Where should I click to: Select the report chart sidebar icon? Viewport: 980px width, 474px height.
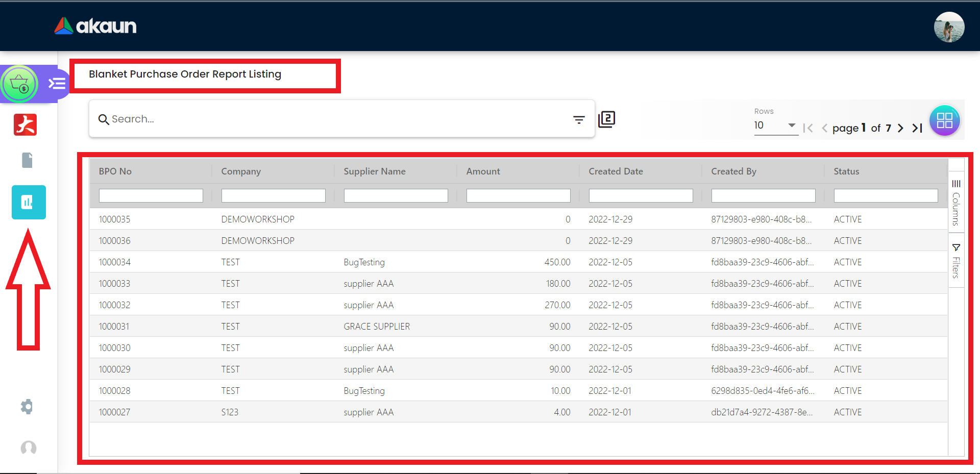pyautogui.click(x=29, y=202)
